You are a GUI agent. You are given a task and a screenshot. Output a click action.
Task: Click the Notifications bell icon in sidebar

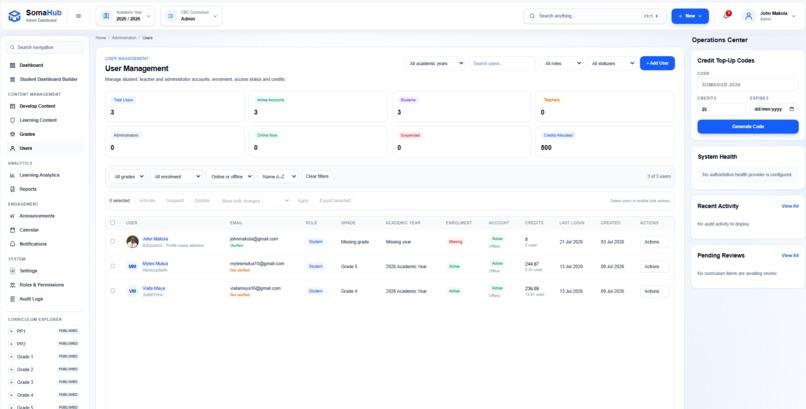click(12, 244)
